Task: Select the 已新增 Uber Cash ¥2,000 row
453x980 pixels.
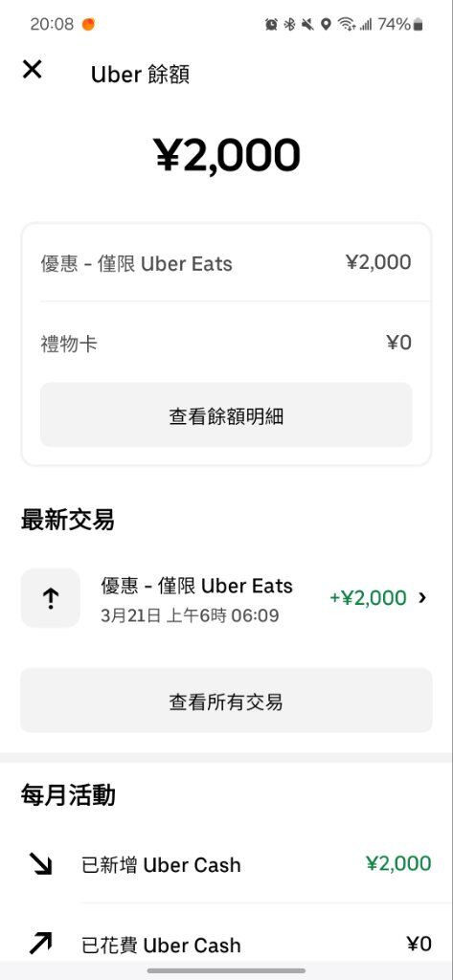Action: [x=226, y=864]
